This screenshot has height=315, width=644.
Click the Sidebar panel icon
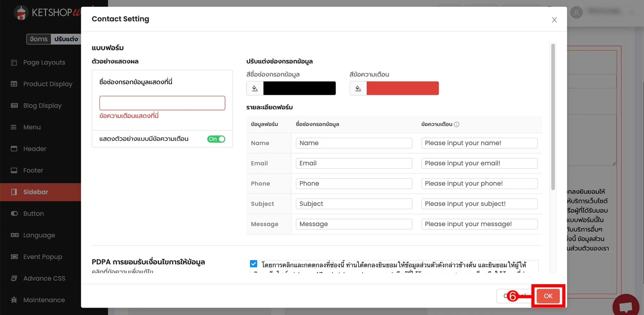pos(14,192)
